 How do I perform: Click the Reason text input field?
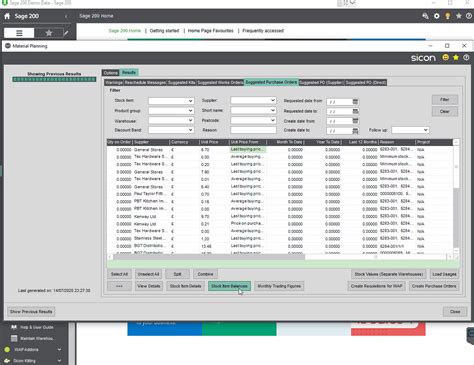pyautogui.click(x=253, y=130)
